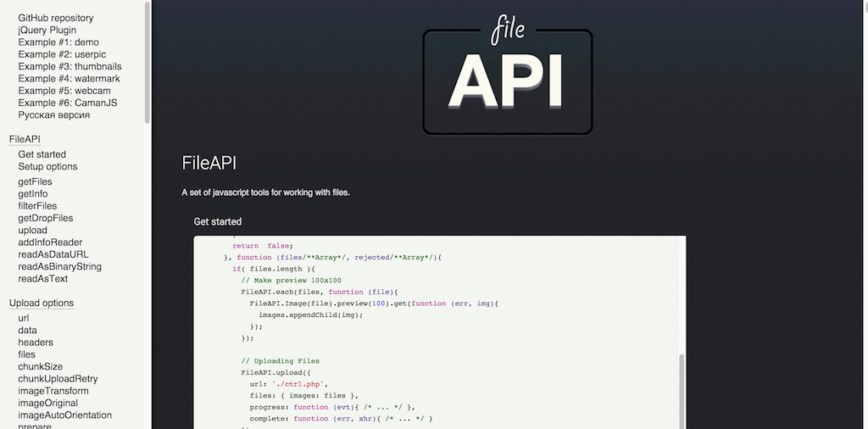Click the 'progress: function (evt)' code line
868x429 pixels.
[x=332, y=408]
